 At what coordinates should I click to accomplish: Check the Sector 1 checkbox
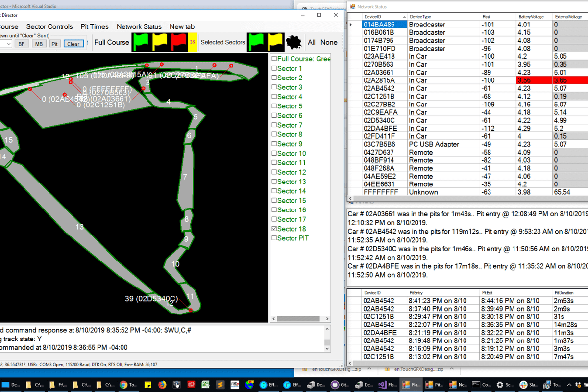point(274,69)
